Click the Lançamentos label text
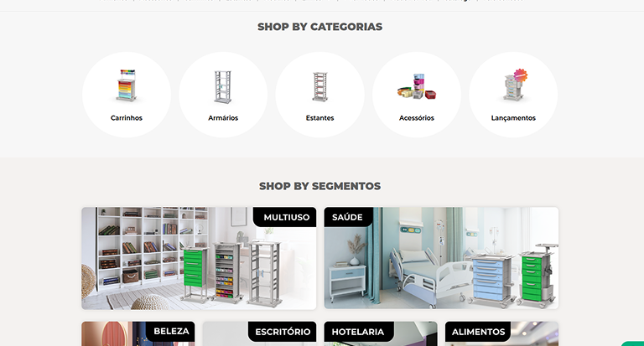The width and height of the screenshot is (644, 346). 513,118
